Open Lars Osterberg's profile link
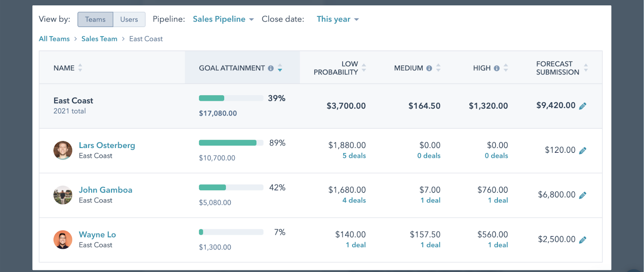This screenshot has height=272, width=644. coord(107,145)
